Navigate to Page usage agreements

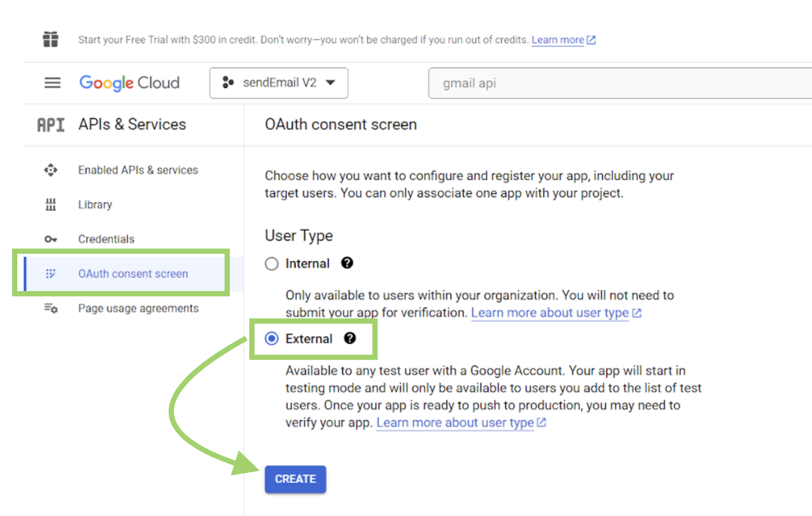coord(138,308)
